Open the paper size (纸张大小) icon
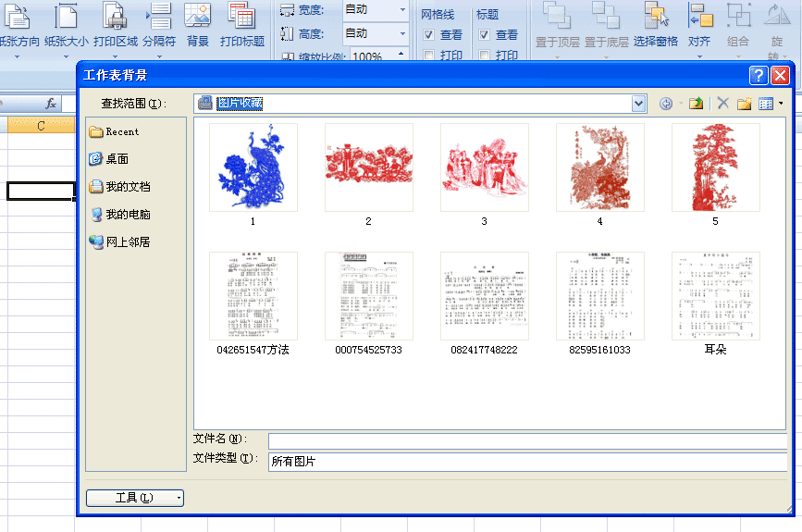802x532 pixels. tap(66, 17)
